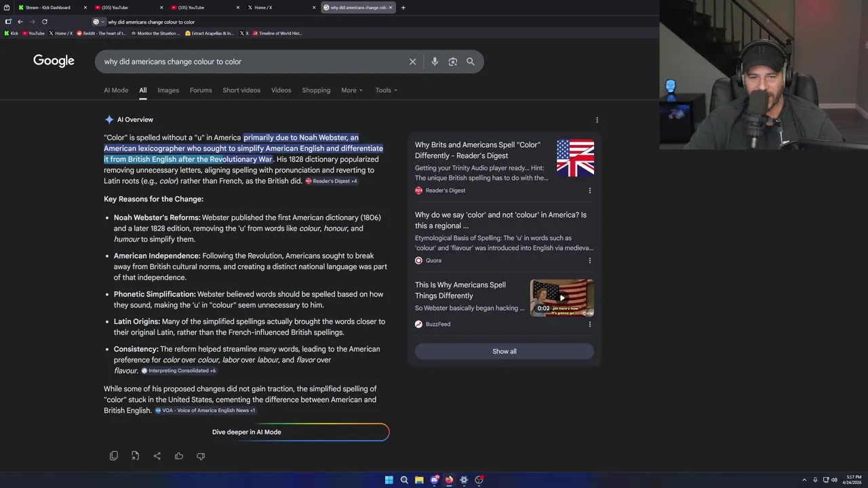This screenshot has width=868, height=488.
Task: Expand the More search filters dropdown
Action: coord(352,90)
